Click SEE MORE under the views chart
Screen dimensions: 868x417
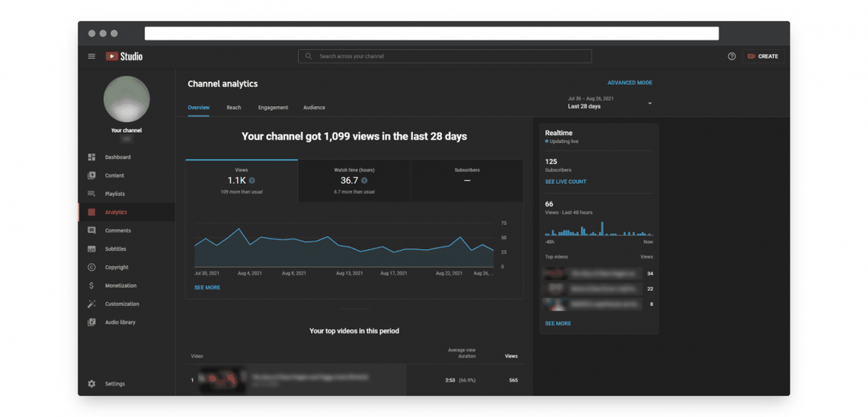(207, 288)
